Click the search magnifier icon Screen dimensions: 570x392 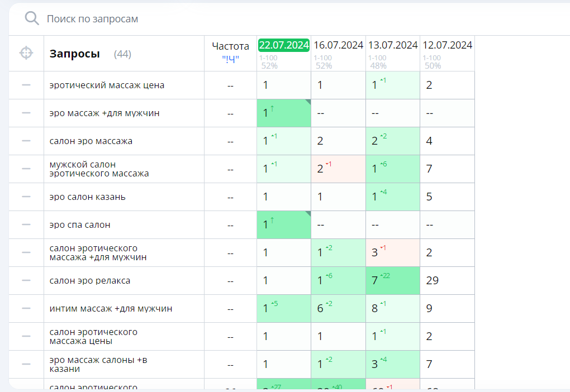(32, 18)
